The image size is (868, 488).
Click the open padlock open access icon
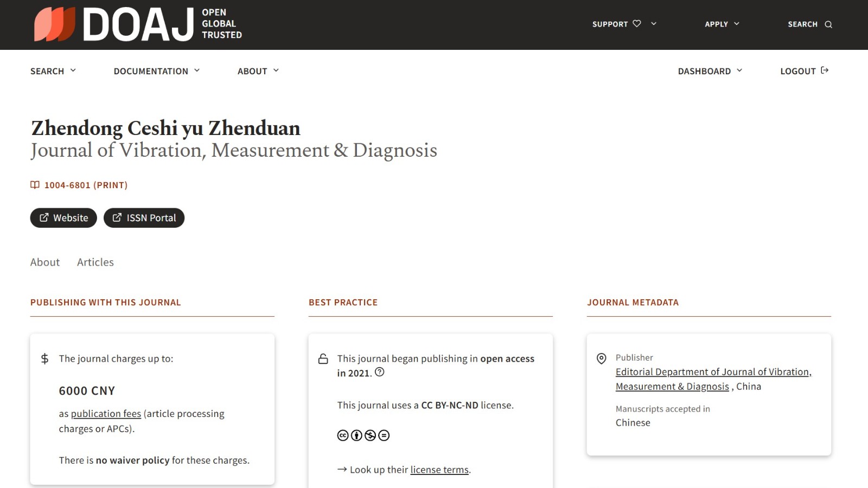323,359
